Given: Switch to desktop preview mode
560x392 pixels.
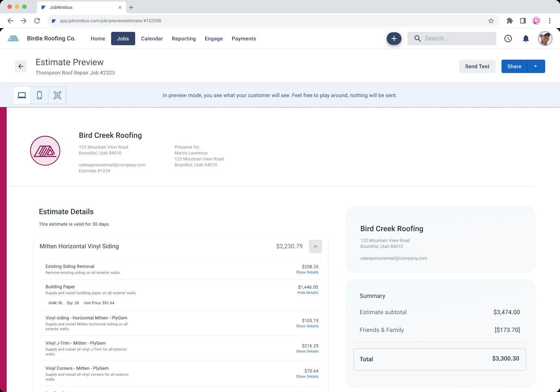Looking at the screenshot, I should coord(22,95).
